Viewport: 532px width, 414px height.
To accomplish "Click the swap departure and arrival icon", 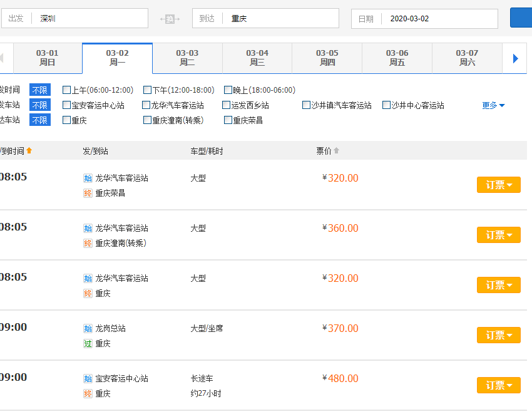I will click(x=170, y=19).
